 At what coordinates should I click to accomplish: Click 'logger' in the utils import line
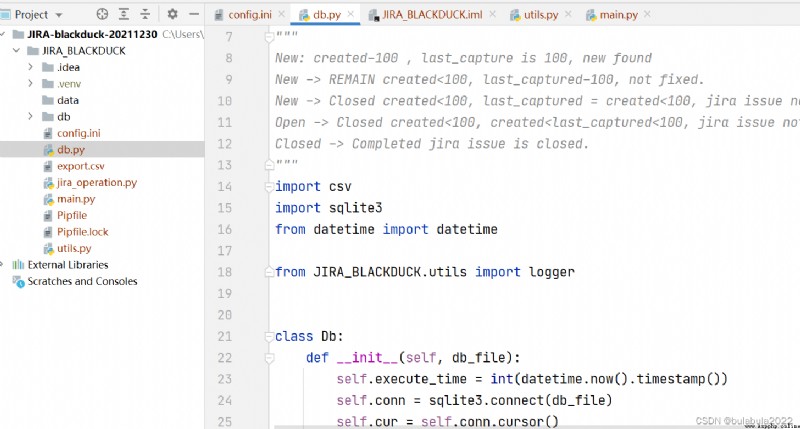(552, 272)
